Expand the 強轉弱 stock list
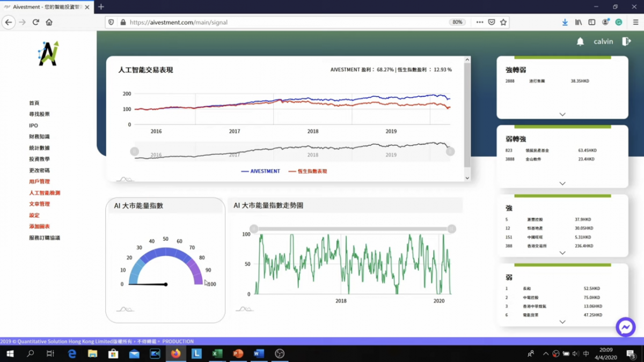 pyautogui.click(x=562, y=114)
